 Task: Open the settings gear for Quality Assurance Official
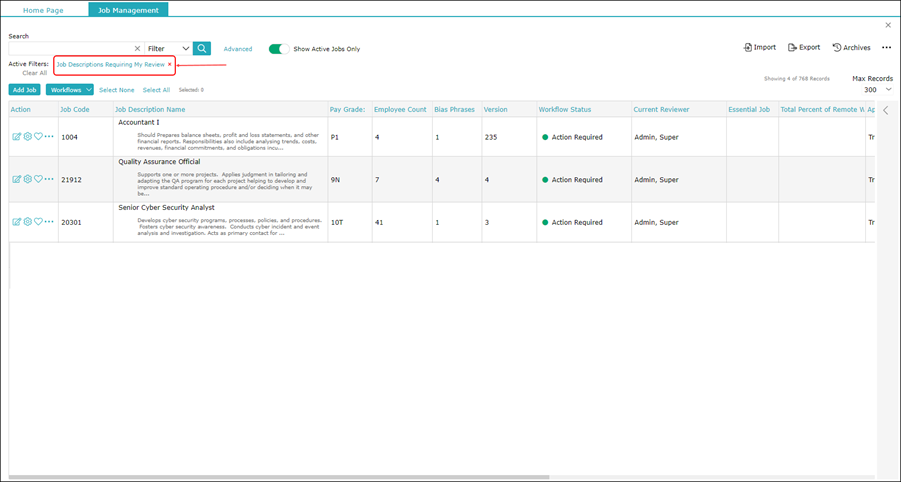point(27,180)
